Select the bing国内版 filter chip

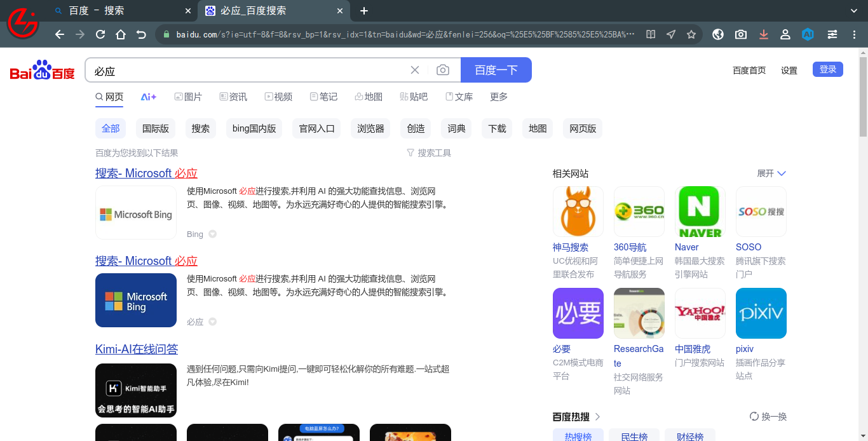tap(254, 128)
